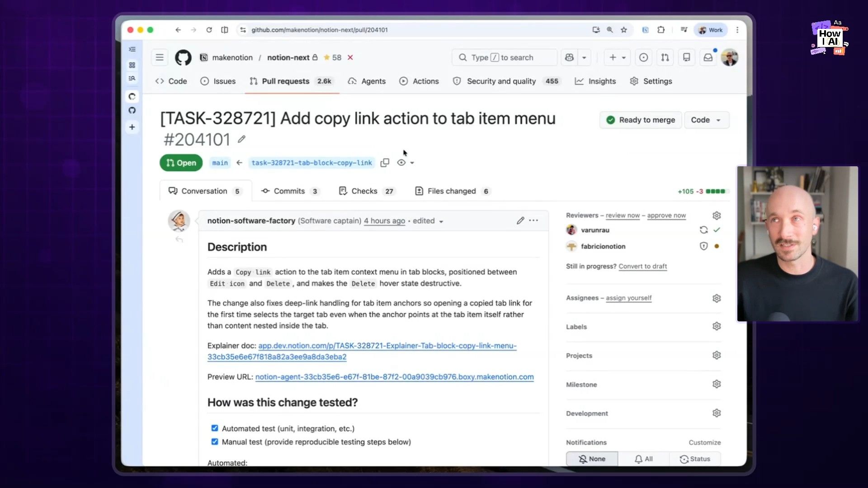Click the browser back arrow
This screenshot has height=488, width=868.
pyautogui.click(x=178, y=30)
